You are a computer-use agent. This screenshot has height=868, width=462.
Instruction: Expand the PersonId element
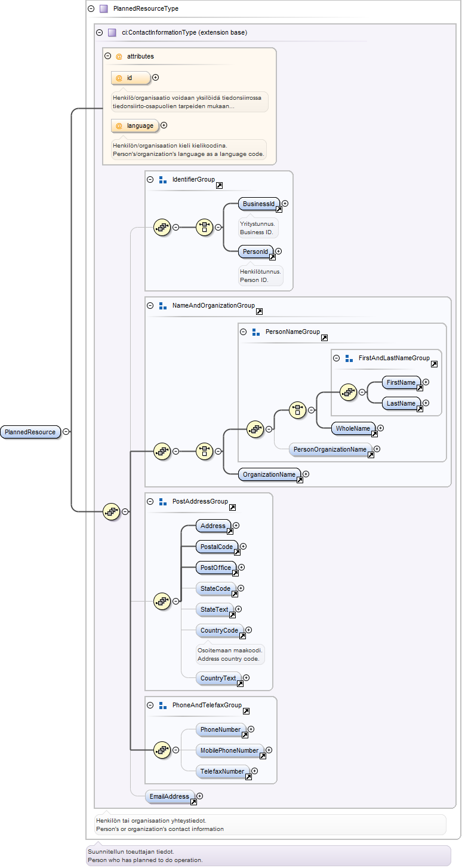(x=278, y=251)
